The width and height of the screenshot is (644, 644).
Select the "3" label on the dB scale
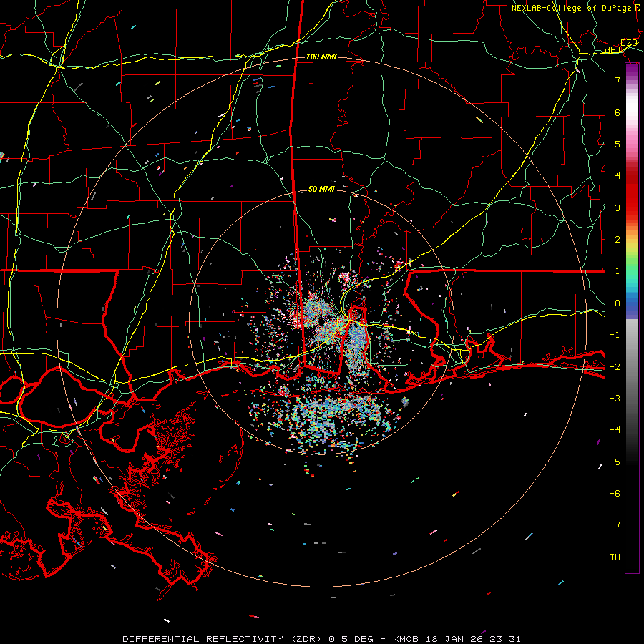pyautogui.click(x=618, y=208)
